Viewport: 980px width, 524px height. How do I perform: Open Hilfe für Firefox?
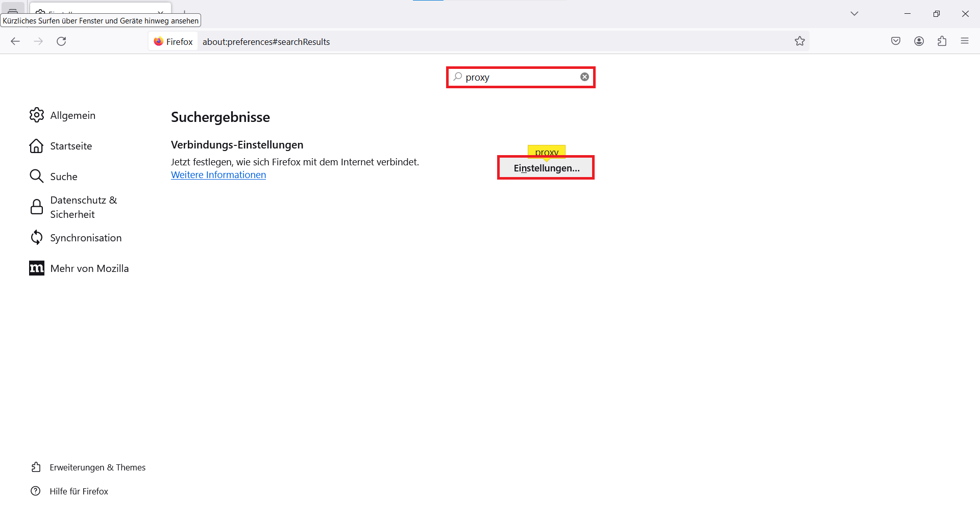click(79, 491)
